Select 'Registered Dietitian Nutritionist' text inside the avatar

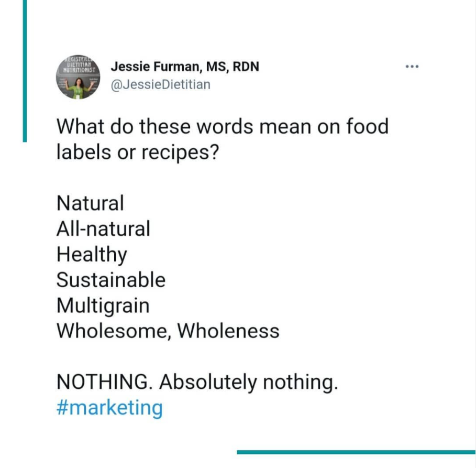(x=78, y=64)
